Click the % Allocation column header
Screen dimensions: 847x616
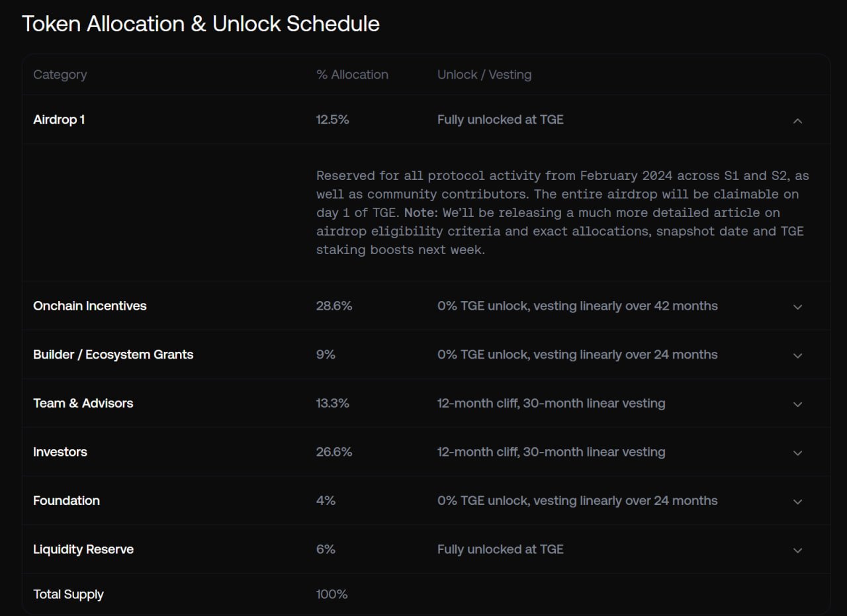(x=352, y=75)
